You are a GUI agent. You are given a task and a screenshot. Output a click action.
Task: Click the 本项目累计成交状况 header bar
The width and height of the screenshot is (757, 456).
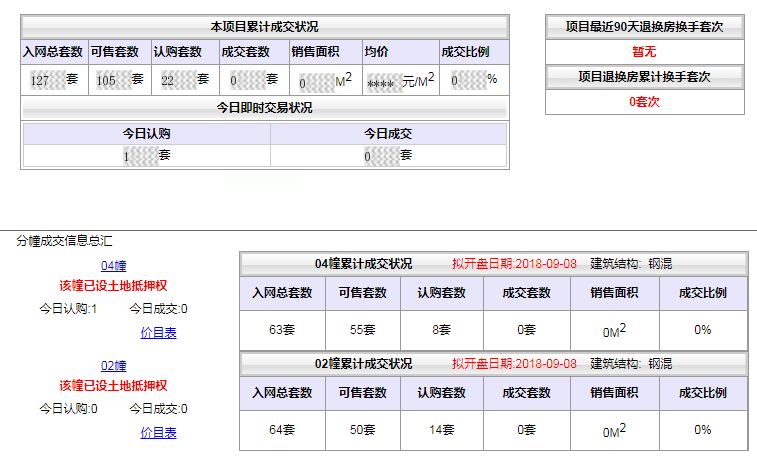point(264,27)
